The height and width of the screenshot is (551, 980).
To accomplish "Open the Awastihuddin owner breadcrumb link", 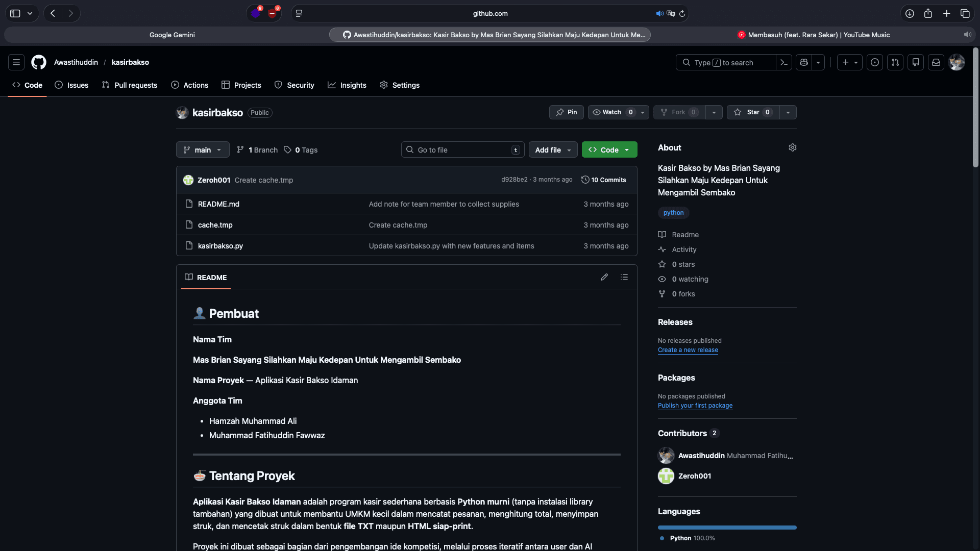I will [x=76, y=62].
